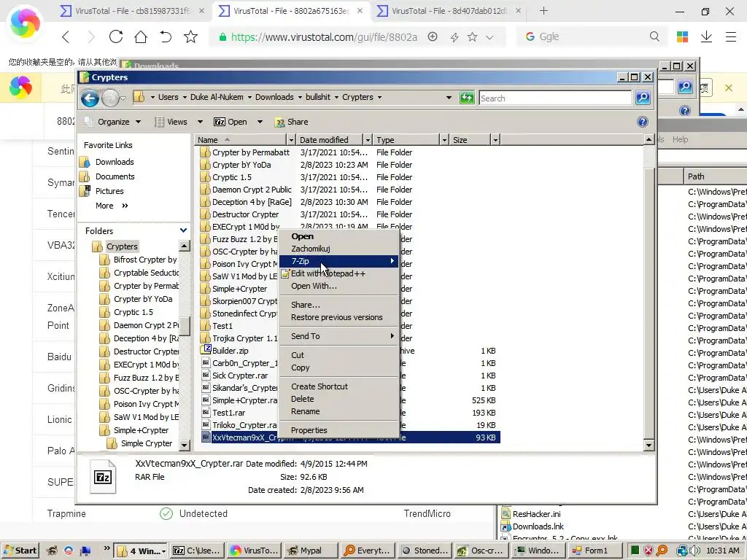Open the 7-Zip submenu

(338, 261)
